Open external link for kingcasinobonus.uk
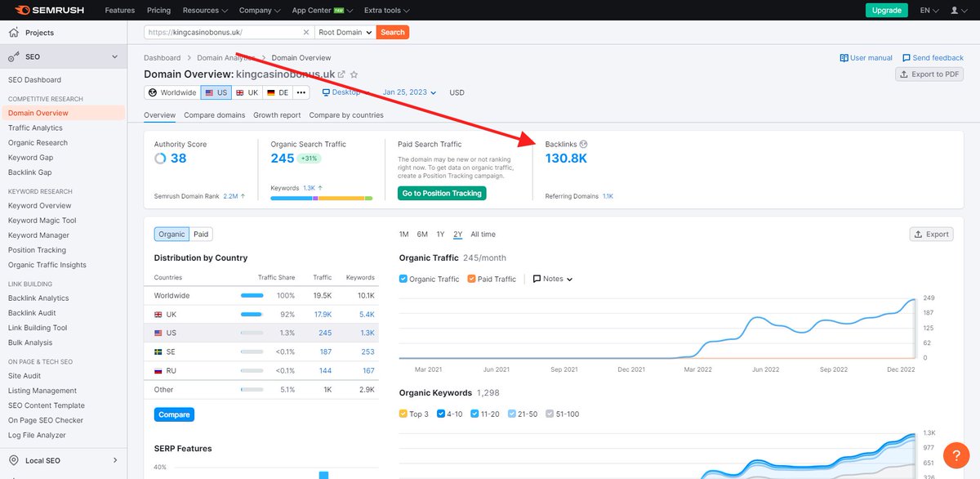The width and height of the screenshot is (980, 479). 341,74
